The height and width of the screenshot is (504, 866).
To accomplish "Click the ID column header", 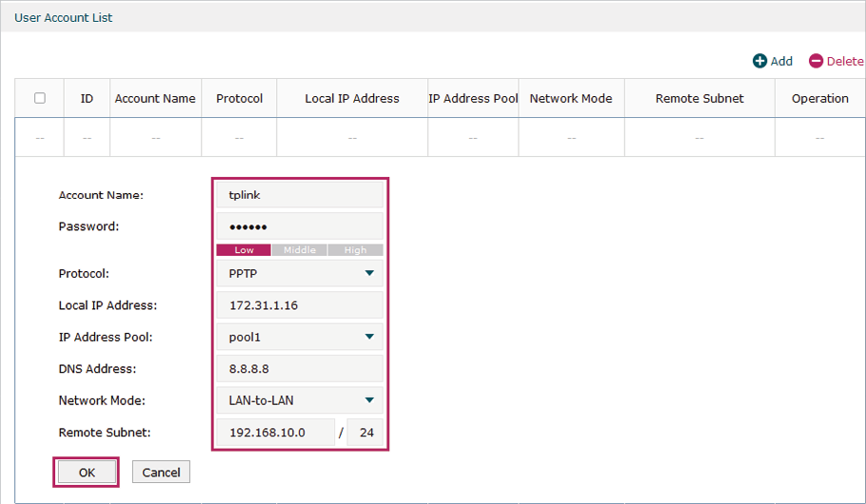I will pos(87,98).
